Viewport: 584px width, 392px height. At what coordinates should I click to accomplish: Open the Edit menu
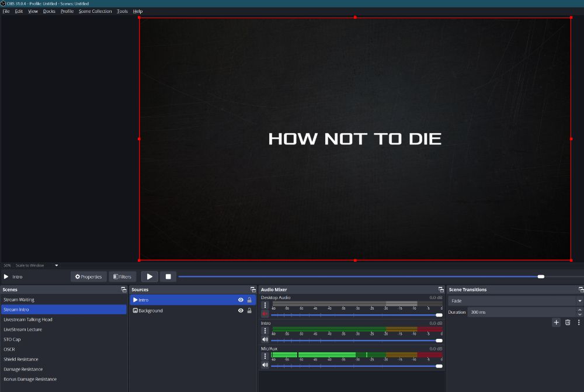pos(19,11)
